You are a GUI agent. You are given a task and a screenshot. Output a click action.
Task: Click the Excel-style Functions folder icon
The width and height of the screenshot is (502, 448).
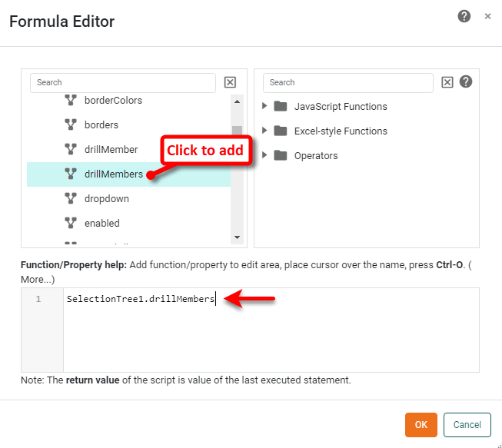point(280,131)
